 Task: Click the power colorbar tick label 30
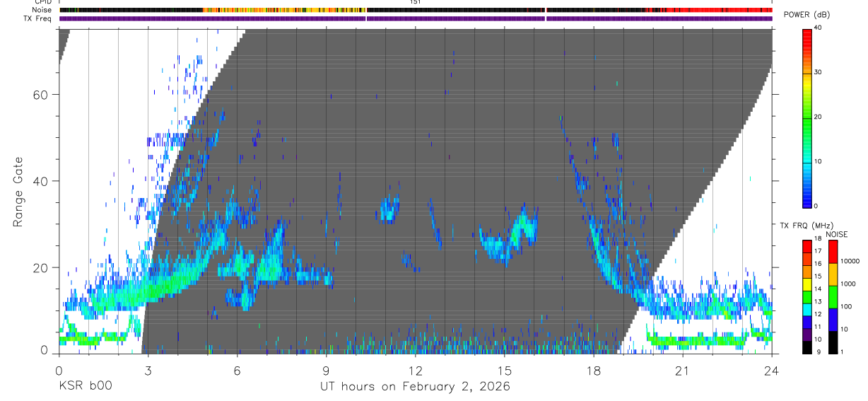pos(819,73)
